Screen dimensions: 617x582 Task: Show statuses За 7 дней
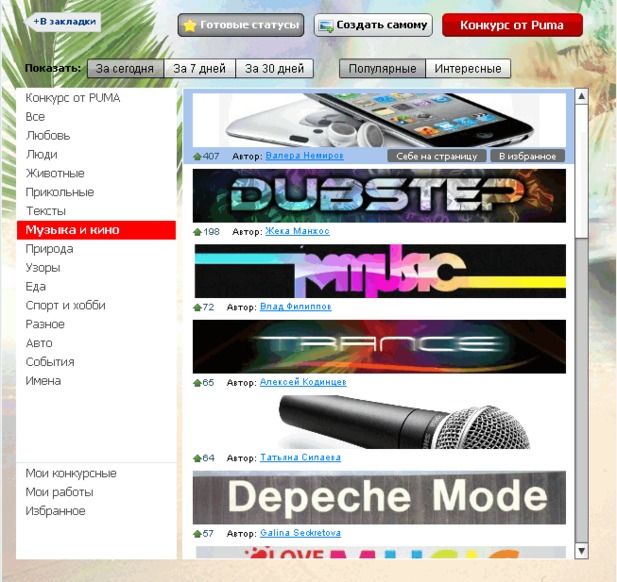pyautogui.click(x=200, y=68)
